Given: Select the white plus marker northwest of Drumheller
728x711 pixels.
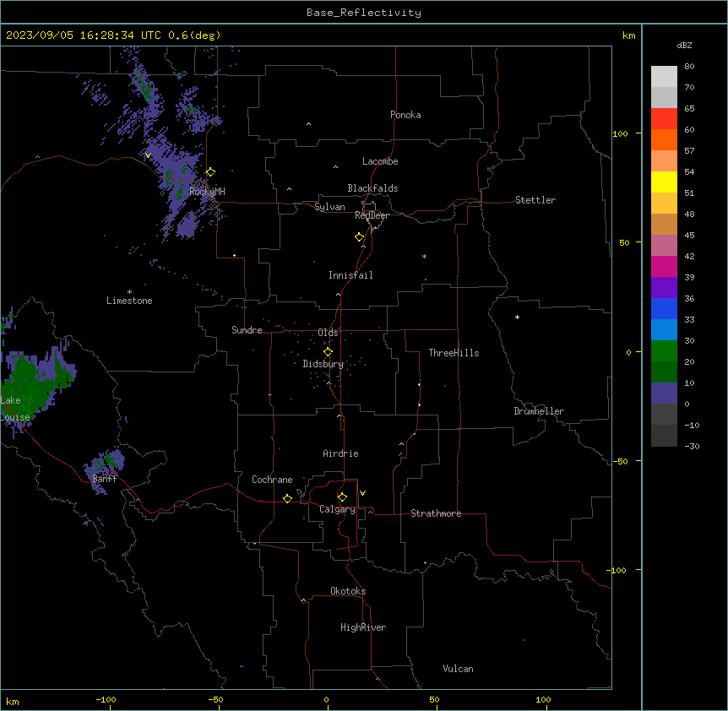Looking at the screenshot, I should [x=517, y=317].
